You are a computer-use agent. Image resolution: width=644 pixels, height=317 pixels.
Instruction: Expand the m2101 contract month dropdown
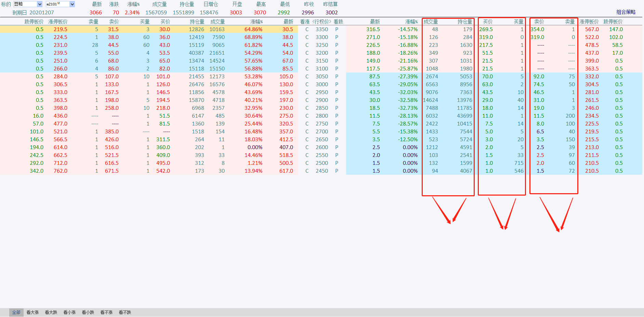coord(72,4)
